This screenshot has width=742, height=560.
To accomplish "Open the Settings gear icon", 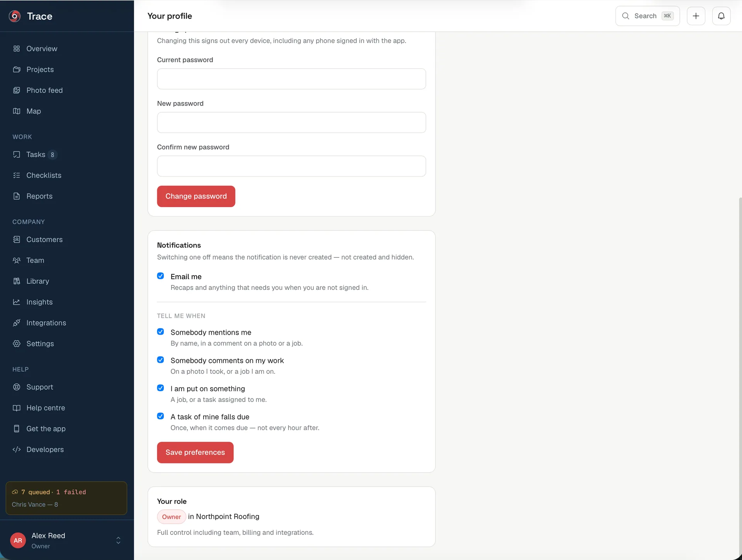I will (17, 344).
